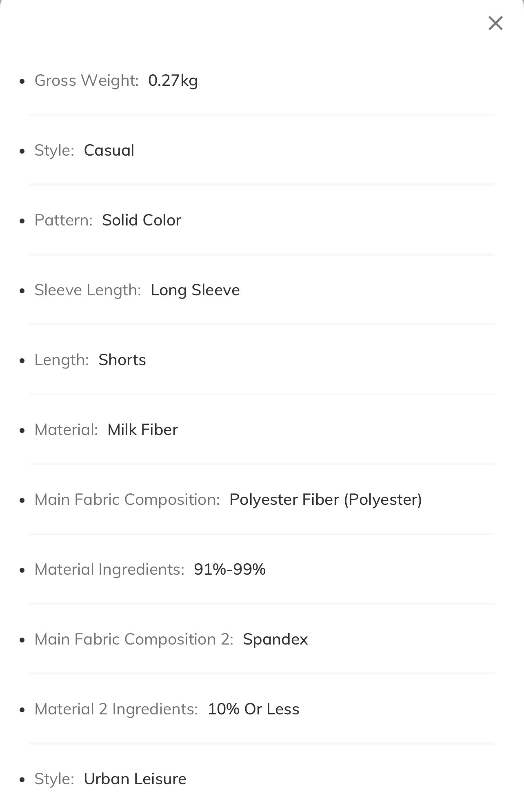This screenshot has height=812, width=524.
Task: Tap the Urban Leisure style value
Action: coord(135,779)
